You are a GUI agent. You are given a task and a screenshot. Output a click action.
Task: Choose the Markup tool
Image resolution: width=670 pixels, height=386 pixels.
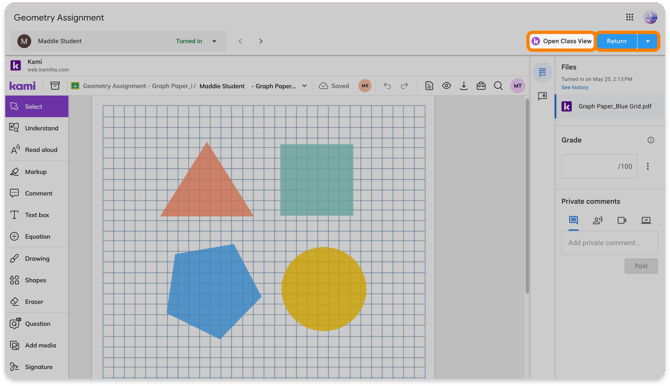coord(36,171)
